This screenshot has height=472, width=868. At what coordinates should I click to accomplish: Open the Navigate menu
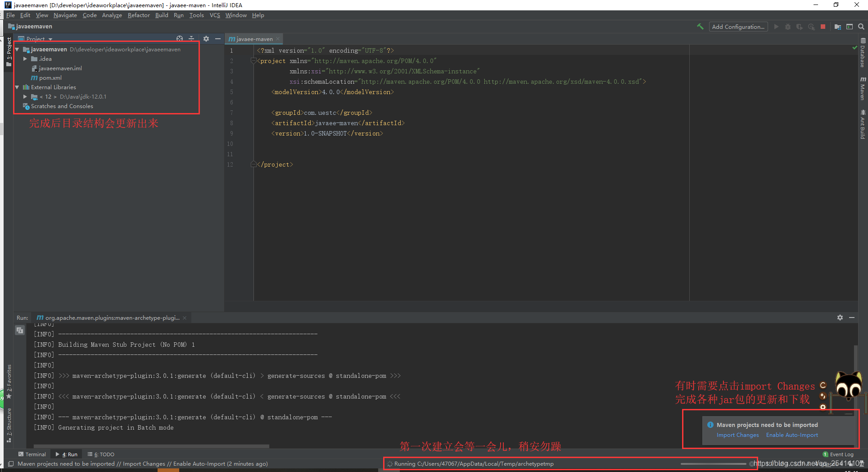(65, 15)
